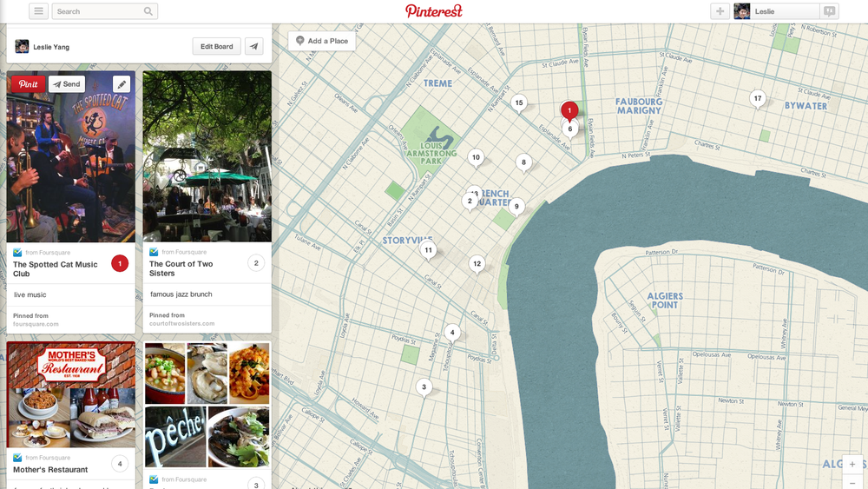Click map marker 4
The height and width of the screenshot is (489, 868).
click(452, 334)
